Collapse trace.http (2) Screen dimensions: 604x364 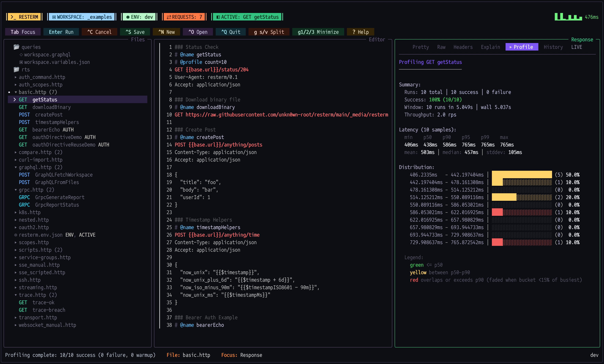pyautogui.click(x=16, y=295)
